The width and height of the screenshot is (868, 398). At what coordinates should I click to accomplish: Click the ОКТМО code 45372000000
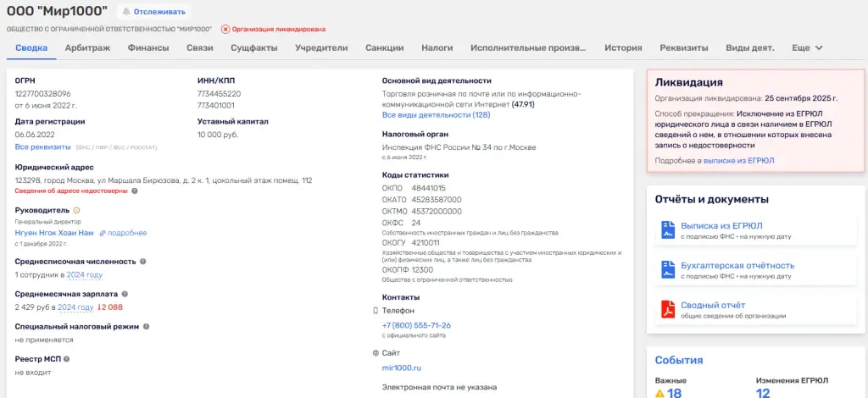point(437,212)
